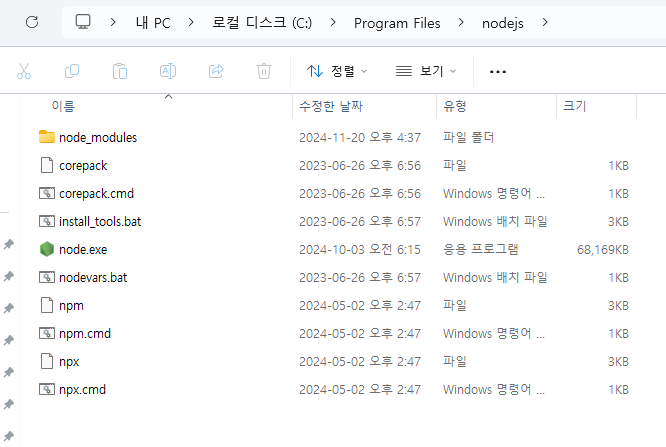Open the 보기 view dropdown
Image resolution: width=666 pixels, height=447 pixels.
coord(426,71)
